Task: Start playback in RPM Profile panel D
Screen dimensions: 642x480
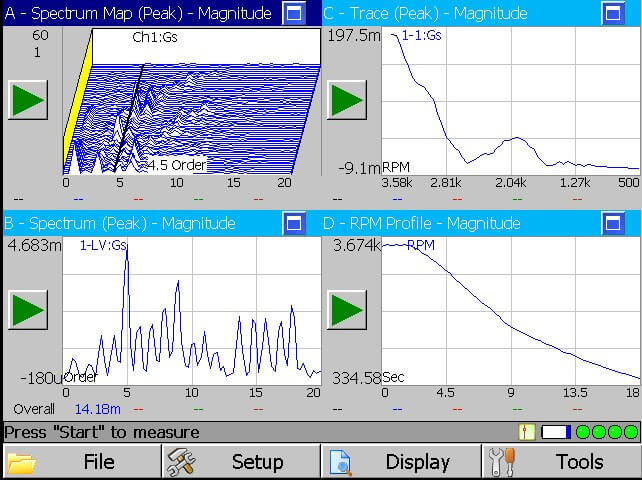Action: [x=347, y=310]
